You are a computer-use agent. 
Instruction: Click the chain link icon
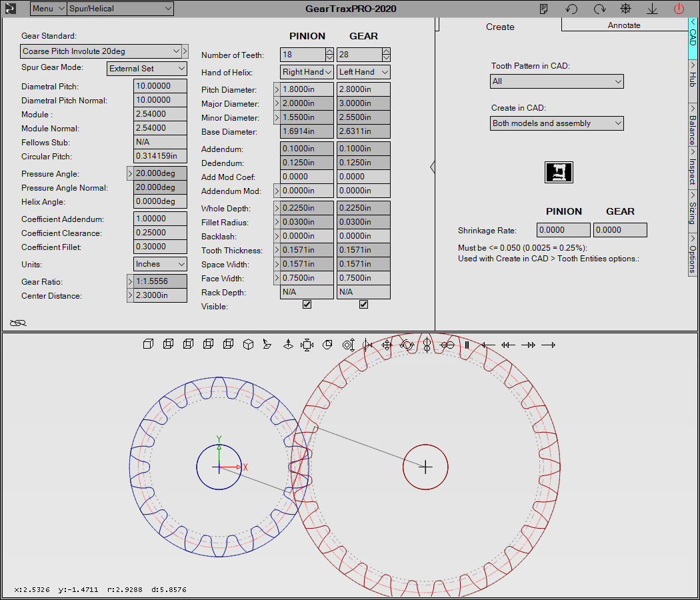click(18, 323)
